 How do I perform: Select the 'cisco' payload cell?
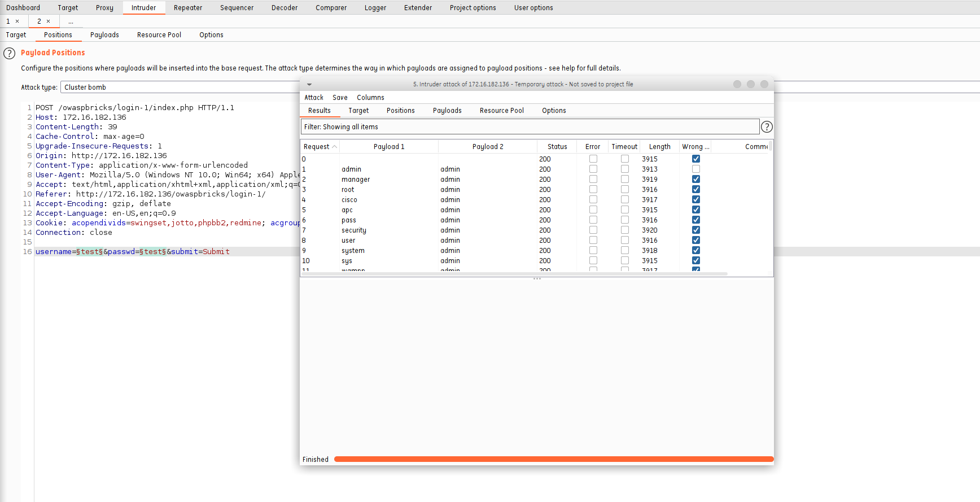(x=349, y=200)
